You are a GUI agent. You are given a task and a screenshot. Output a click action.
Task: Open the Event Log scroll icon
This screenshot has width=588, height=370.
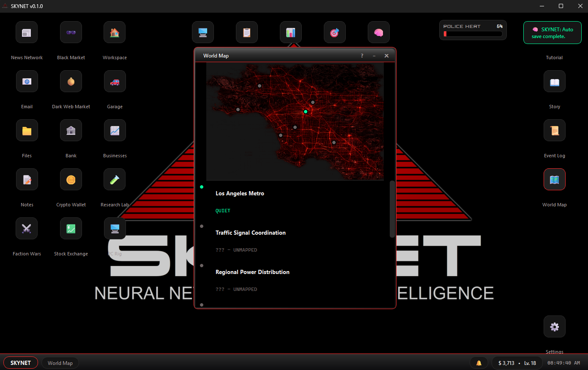[x=555, y=131]
